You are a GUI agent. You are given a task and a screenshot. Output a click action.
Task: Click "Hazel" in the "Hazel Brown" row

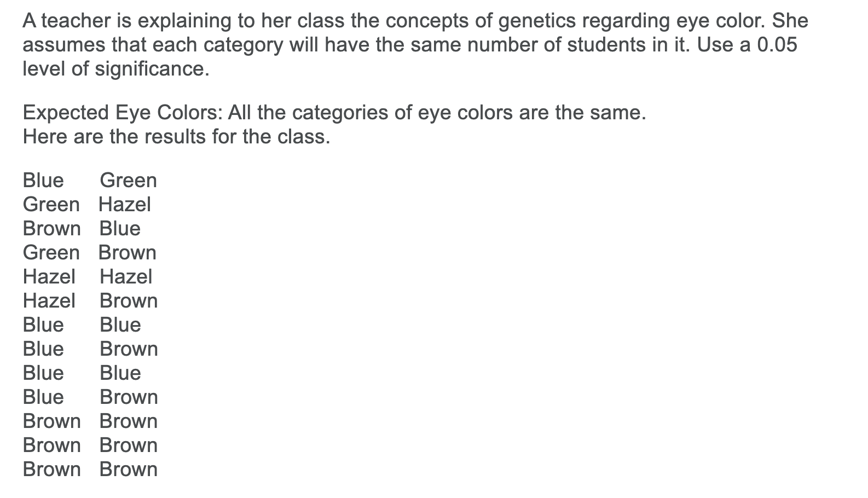click(x=49, y=301)
